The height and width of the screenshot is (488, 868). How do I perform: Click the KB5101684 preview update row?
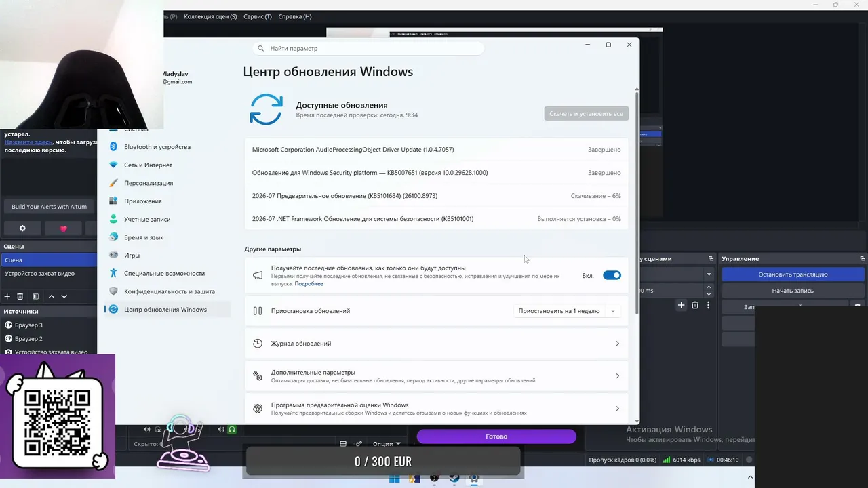(x=437, y=196)
